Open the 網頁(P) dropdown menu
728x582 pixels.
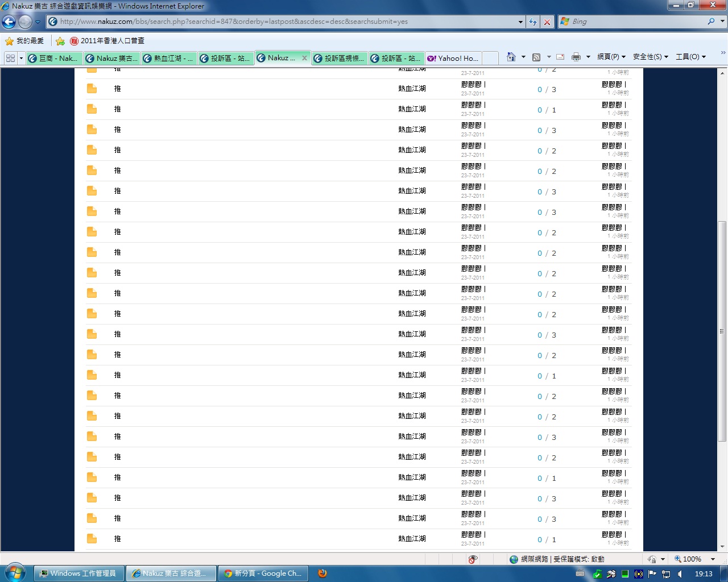[611, 57]
